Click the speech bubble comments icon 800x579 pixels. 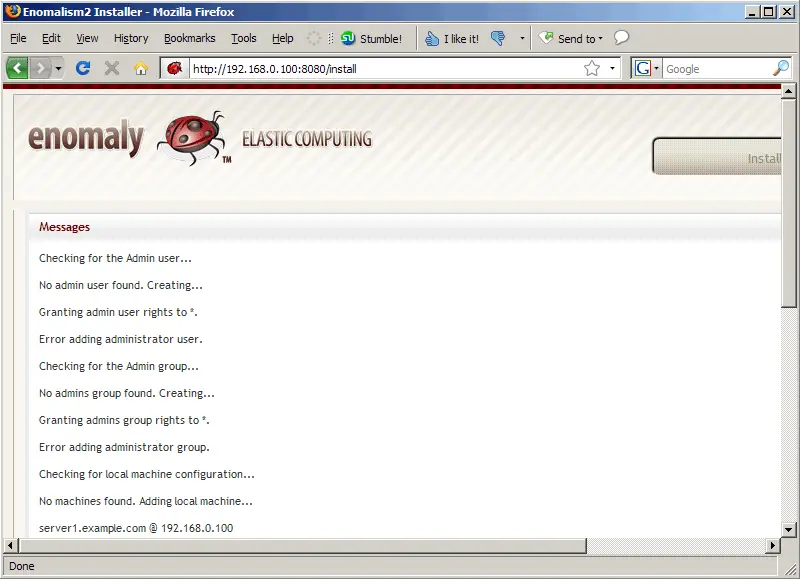(621, 38)
